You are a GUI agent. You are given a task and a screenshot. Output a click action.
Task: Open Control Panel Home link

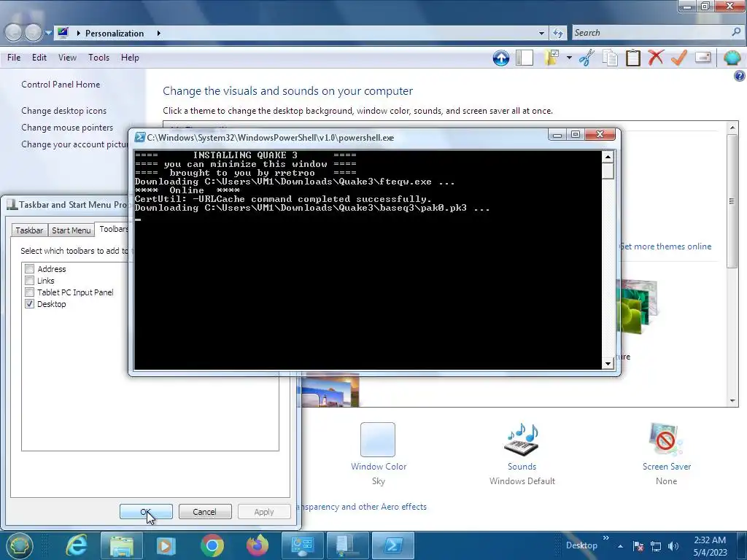pyautogui.click(x=61, y=85)
